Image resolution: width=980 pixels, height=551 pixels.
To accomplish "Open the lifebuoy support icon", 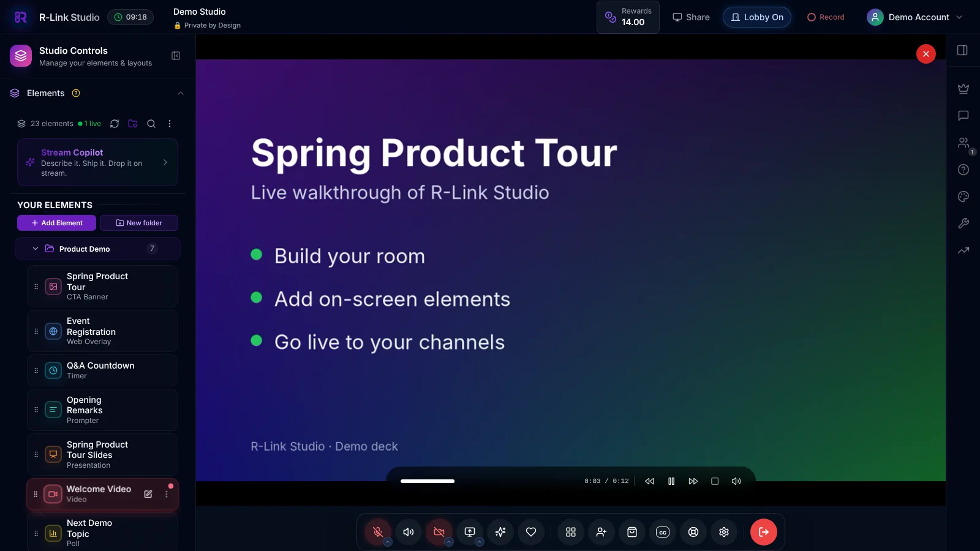I will pos(693,532).
